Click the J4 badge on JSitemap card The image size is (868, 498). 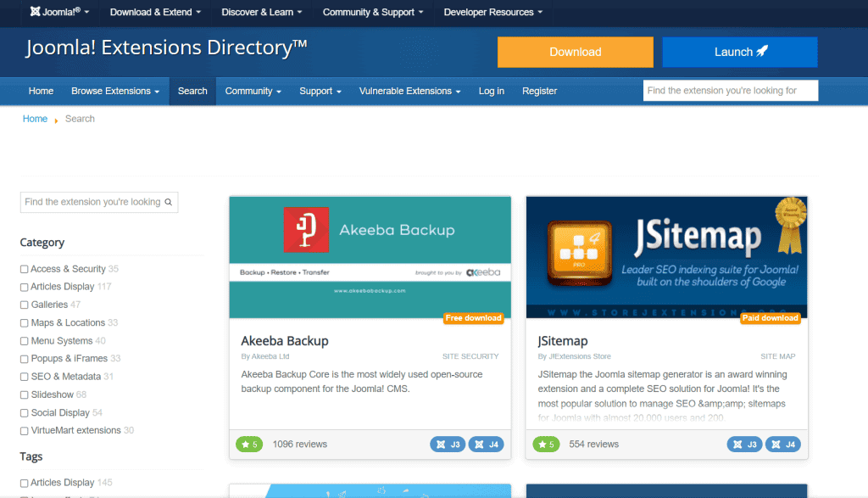783,445
